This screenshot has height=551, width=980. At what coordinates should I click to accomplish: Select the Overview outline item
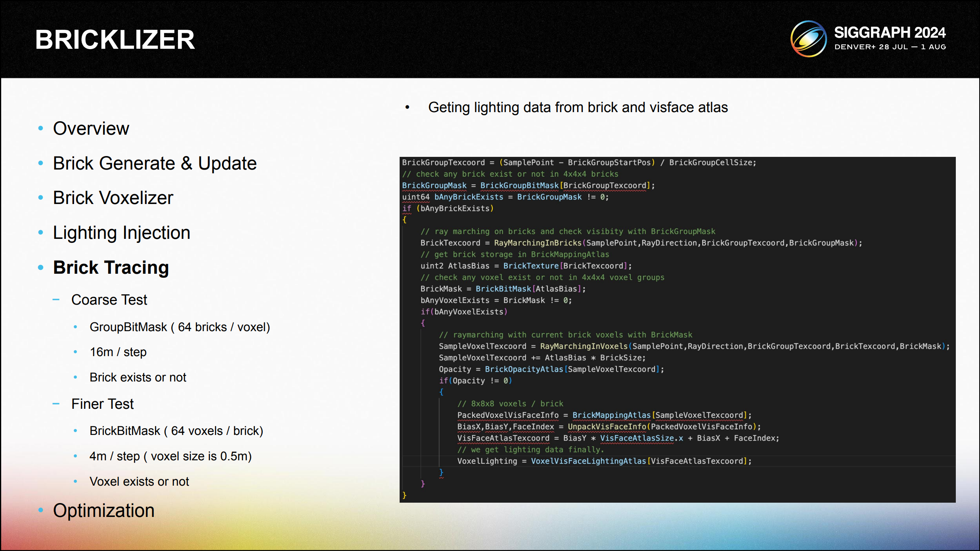click(x=91, y=128)
